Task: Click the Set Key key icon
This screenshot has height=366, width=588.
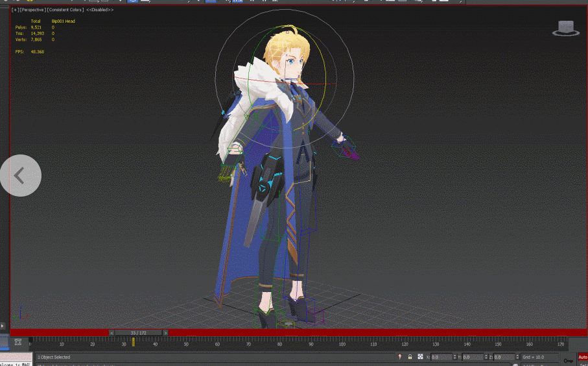Action: (568, 360)
